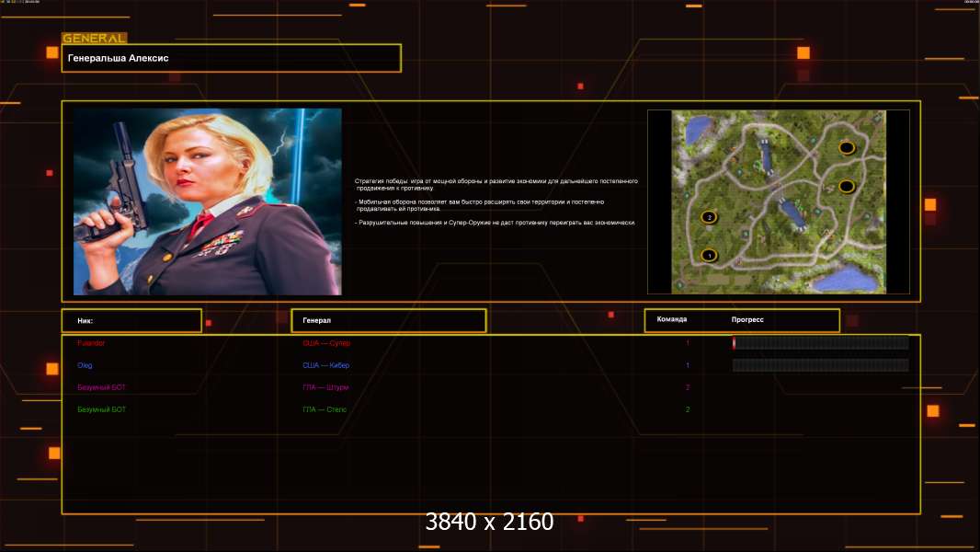Screen dimensions: 980x552
Task: Click the battlefield minimap preview
Action: pyautogui.click(x=779, y=201)
